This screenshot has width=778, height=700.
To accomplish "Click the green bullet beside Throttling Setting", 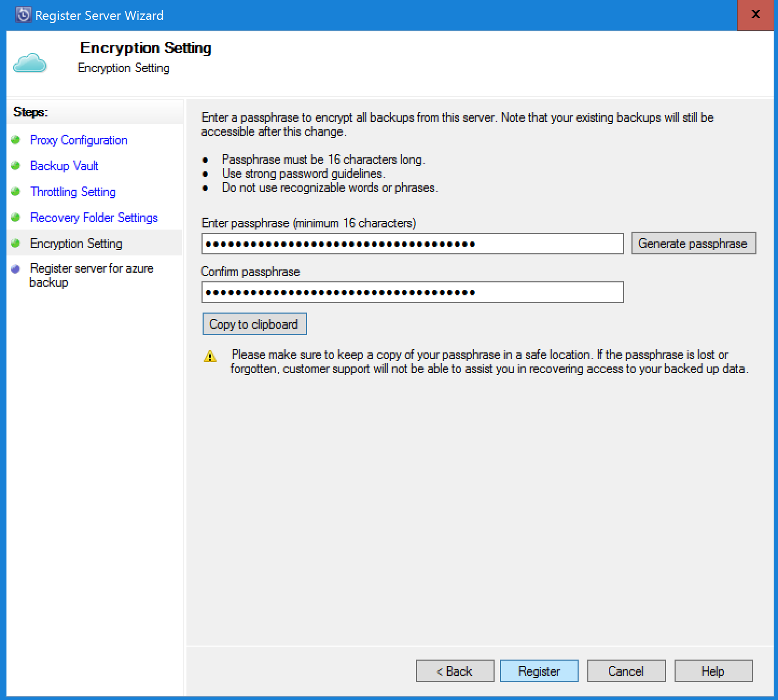I will (x=16, y=192).
